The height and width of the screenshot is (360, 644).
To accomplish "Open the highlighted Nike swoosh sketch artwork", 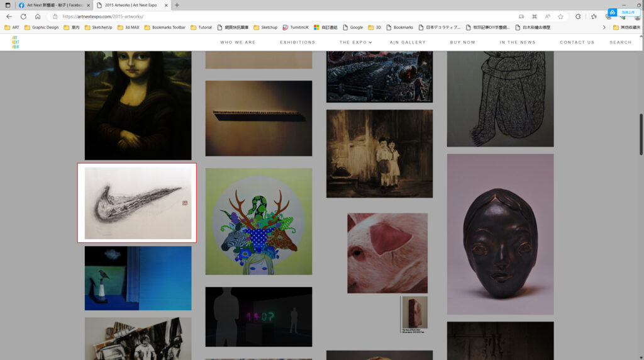I will point(137,203).
